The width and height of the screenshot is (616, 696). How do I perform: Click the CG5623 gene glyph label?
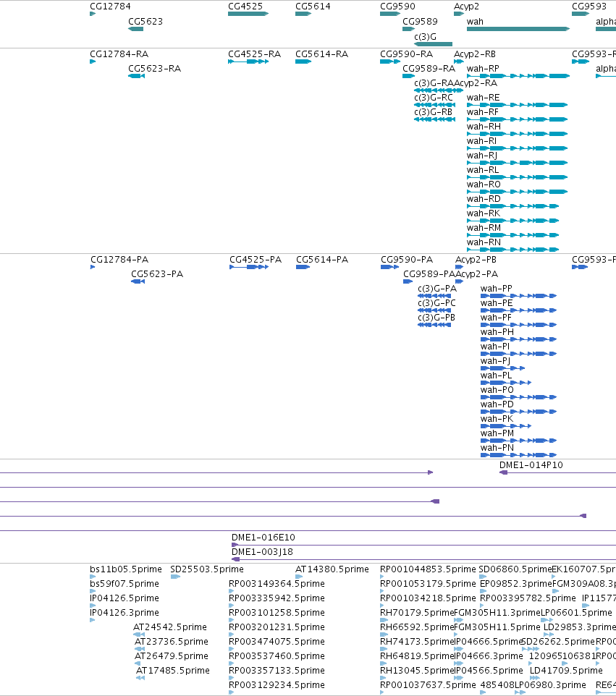click(x=145, y=22)
